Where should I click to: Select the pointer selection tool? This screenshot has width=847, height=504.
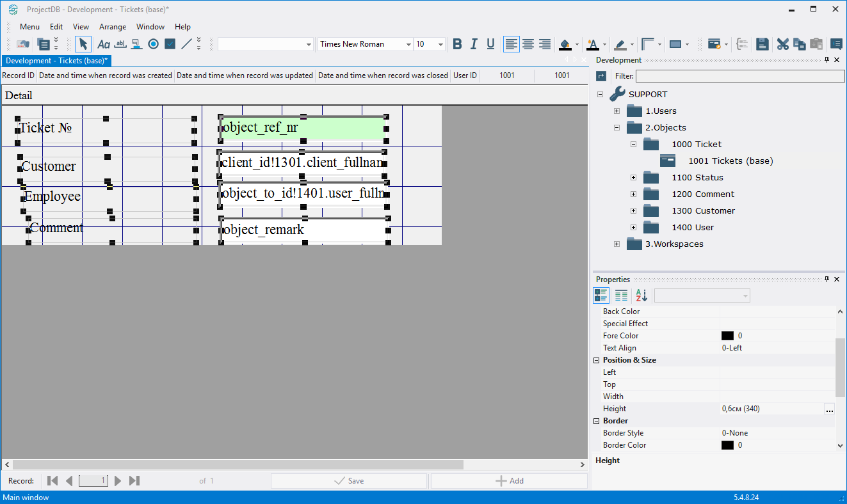(x=83, y=44)
